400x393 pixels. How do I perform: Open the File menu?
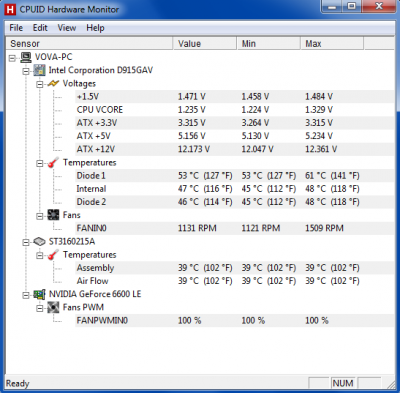16,28
